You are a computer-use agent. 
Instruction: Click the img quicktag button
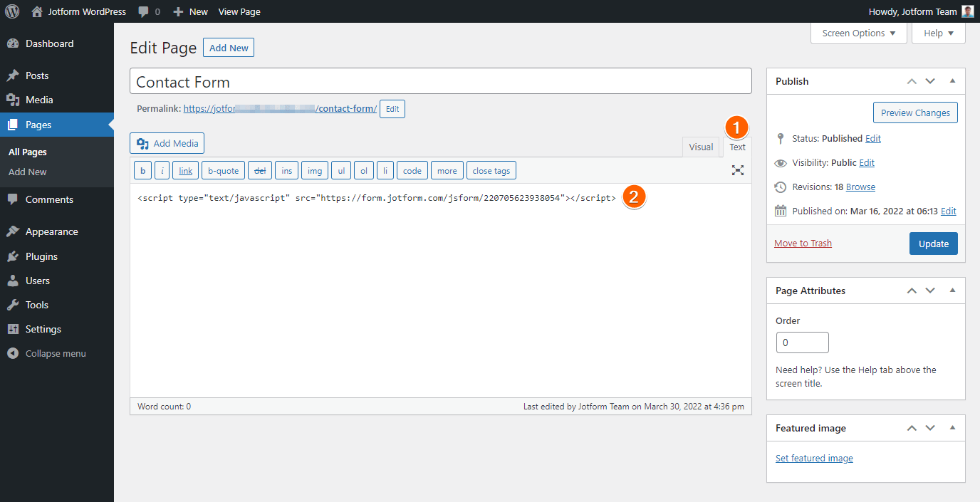315,171
